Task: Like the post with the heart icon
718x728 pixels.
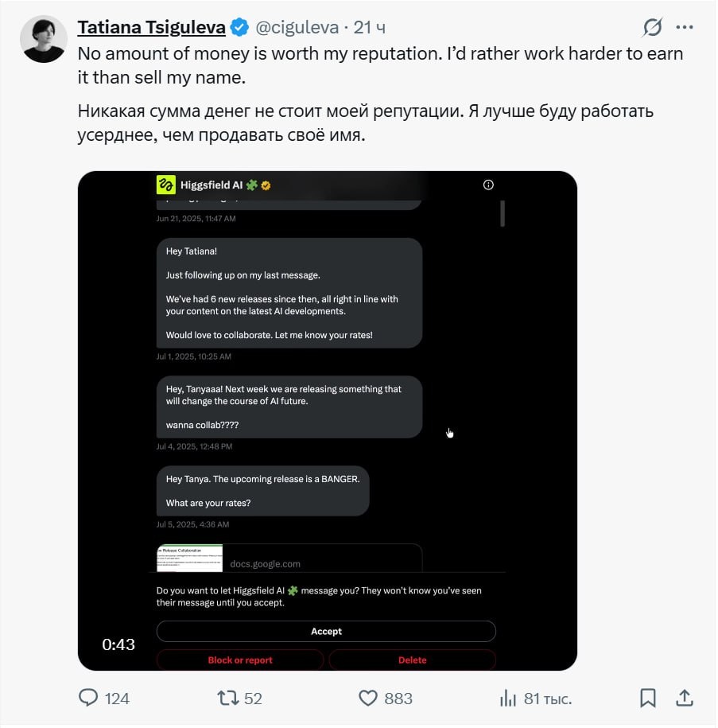Action: (x=367, y=698)
